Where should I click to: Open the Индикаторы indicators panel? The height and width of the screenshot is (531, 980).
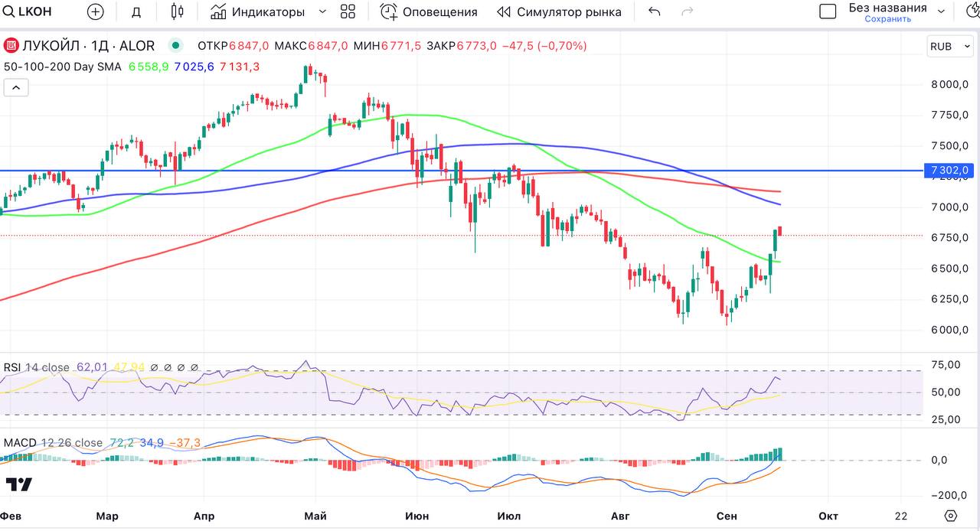pos(259,11)
